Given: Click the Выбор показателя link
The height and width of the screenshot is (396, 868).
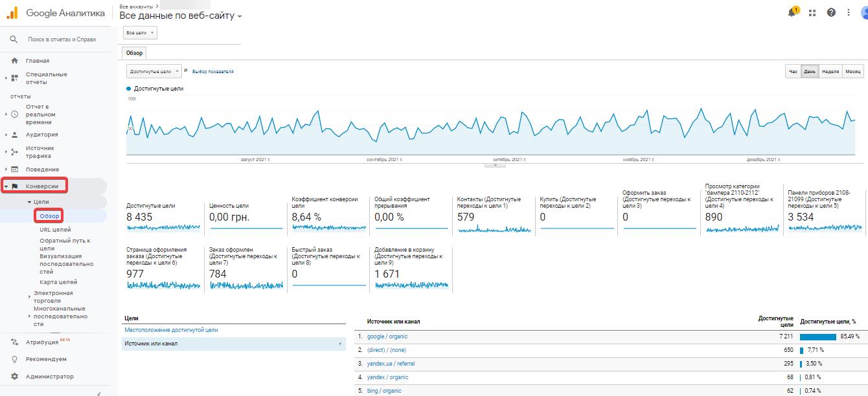Looking at the screenshot, I should click(x=213, y=72).
